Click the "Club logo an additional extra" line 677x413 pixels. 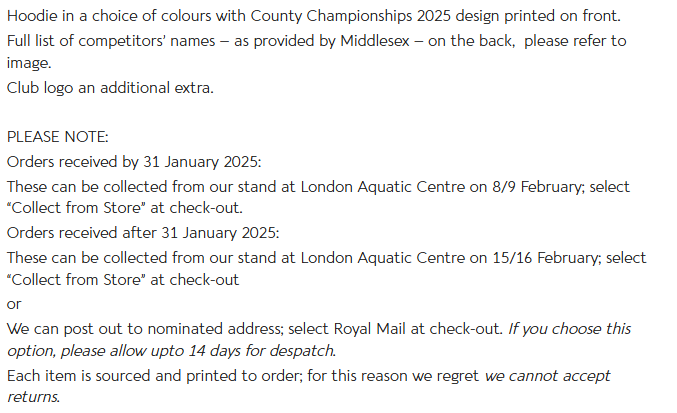click(110, 87)
